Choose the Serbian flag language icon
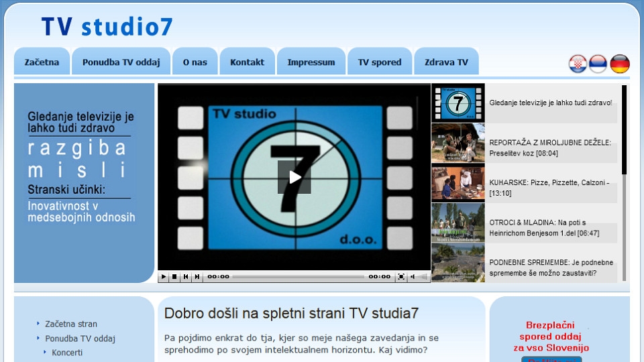644x362 pixels. (598, 64)
